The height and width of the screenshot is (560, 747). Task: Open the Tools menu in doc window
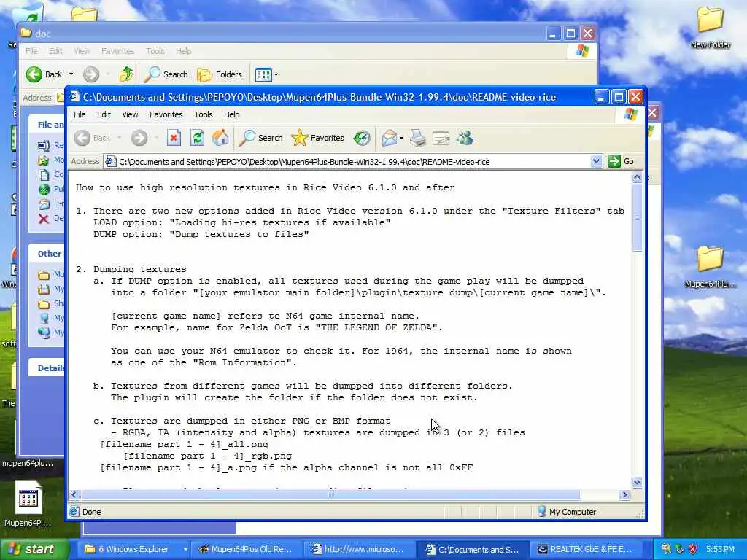[155, 51]
